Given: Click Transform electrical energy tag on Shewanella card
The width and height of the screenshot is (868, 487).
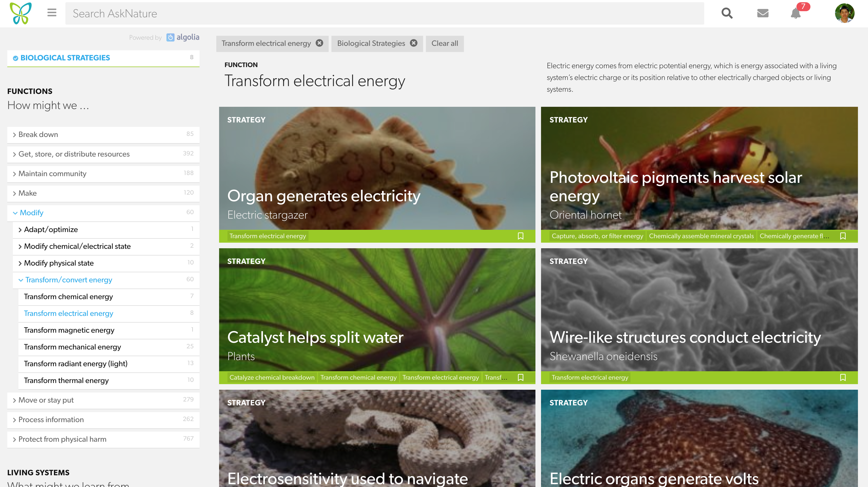Looking at the screenshot, I should coord(590,377).
